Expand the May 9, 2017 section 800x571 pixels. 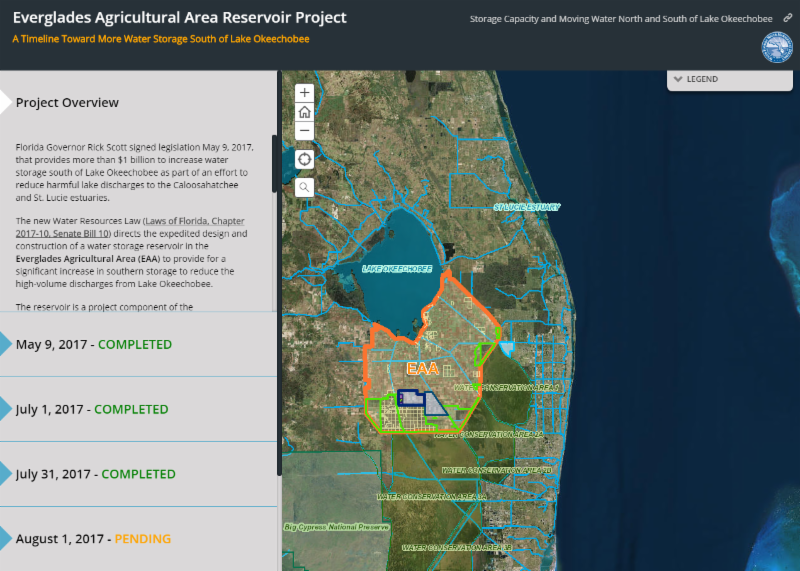point(94,344)
